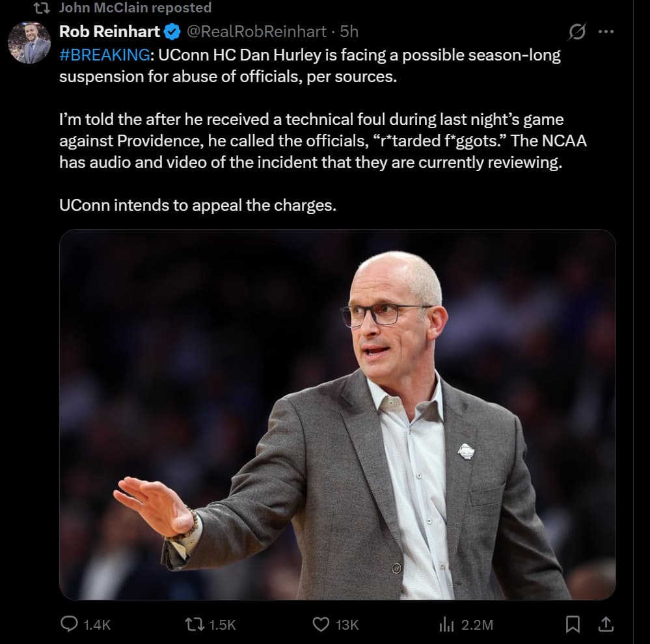Open Rob Reinhart's display name link

109,31
